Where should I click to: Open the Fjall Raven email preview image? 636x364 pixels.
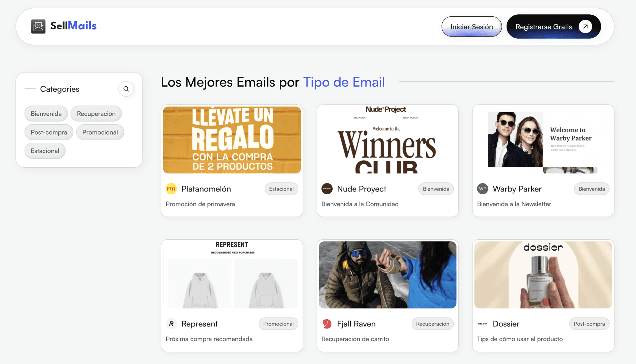pos(388,275)
